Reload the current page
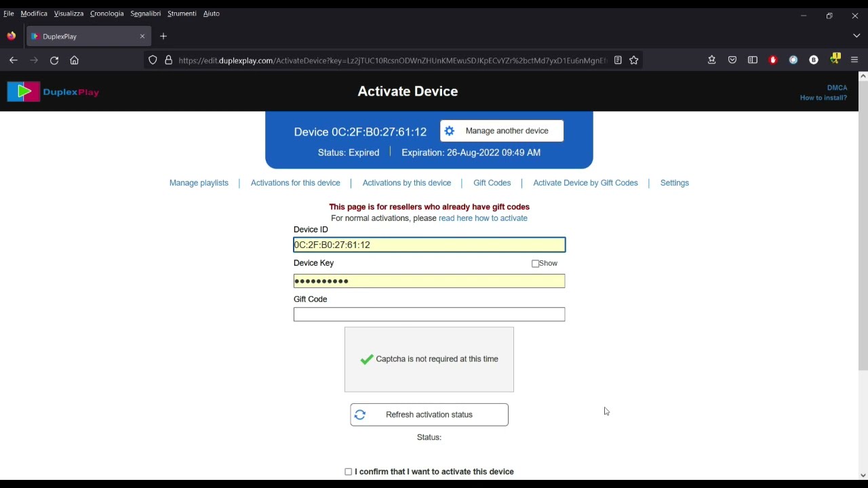 tap(54, 60)
